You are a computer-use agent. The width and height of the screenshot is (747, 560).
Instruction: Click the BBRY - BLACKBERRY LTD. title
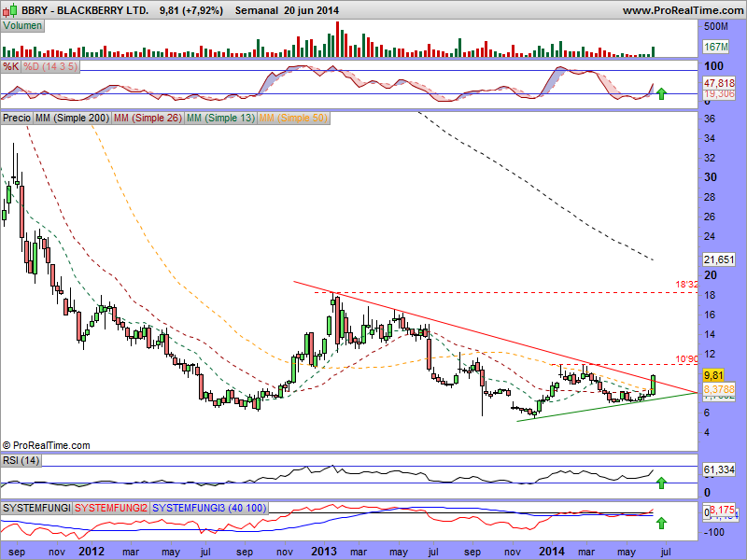(x=85, y=10)
